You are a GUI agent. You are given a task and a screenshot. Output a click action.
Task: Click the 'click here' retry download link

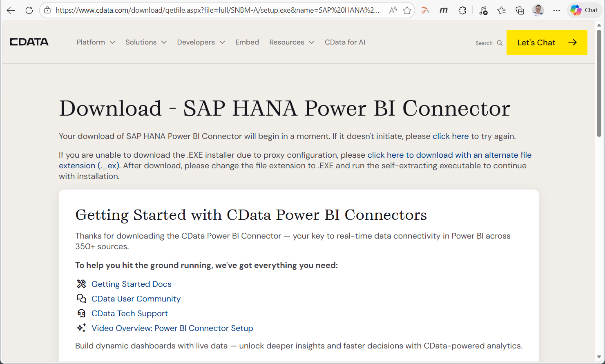pyautogui.click(x=451, y=136)
